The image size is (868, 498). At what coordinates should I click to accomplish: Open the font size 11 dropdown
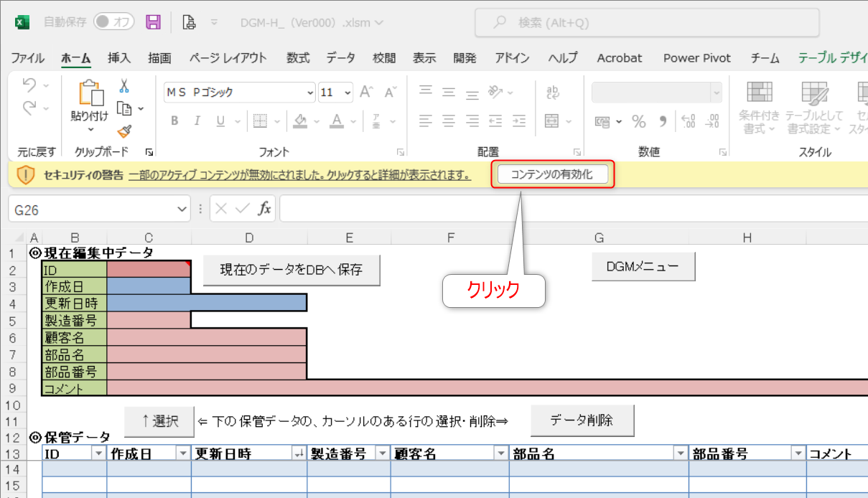[x=335, y=93]
